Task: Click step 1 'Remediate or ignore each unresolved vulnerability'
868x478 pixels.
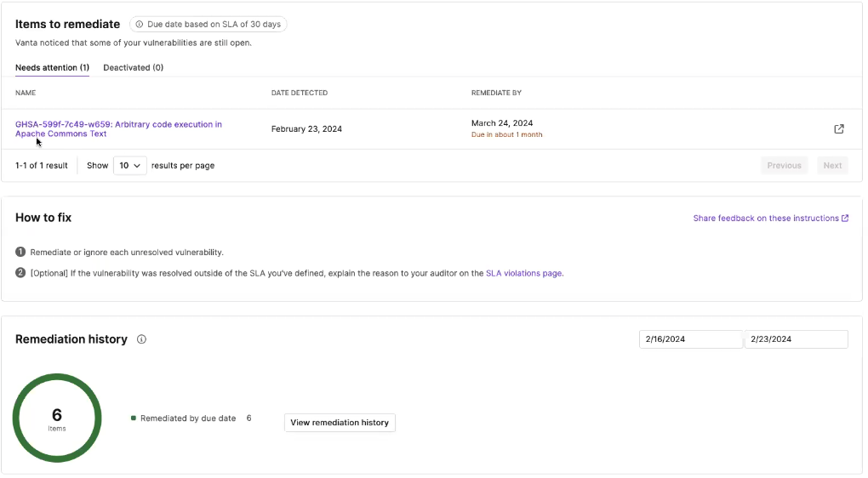Action: [x=120, y=253]
